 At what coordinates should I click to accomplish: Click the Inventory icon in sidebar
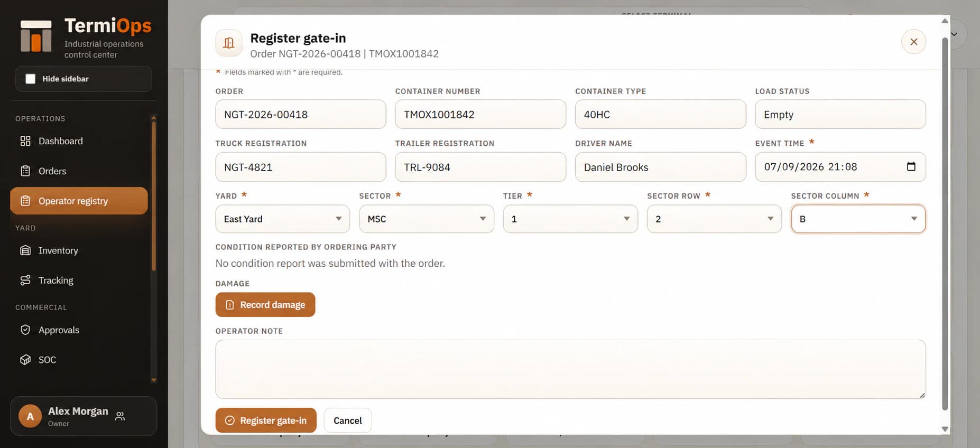point(25,250)
